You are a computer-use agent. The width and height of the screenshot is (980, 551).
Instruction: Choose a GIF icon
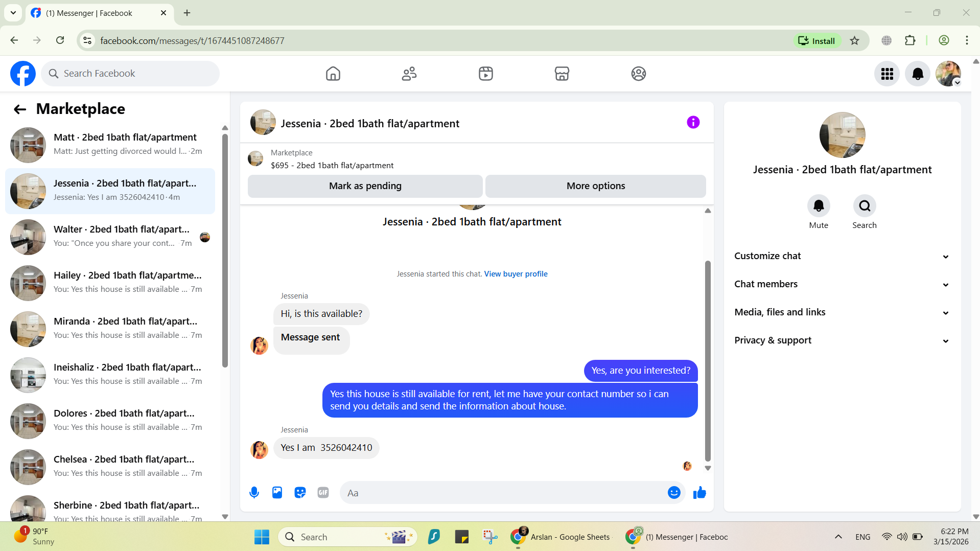(323, 493)
